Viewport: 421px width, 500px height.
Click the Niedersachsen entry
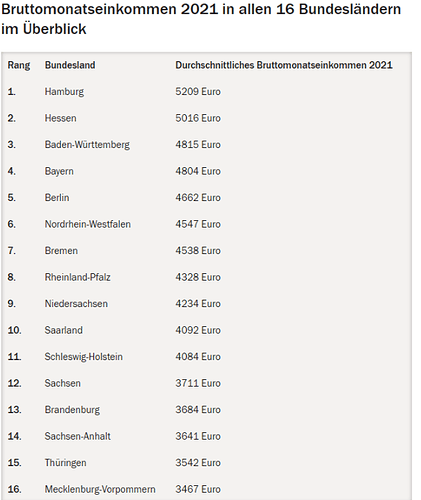(76, 304)
